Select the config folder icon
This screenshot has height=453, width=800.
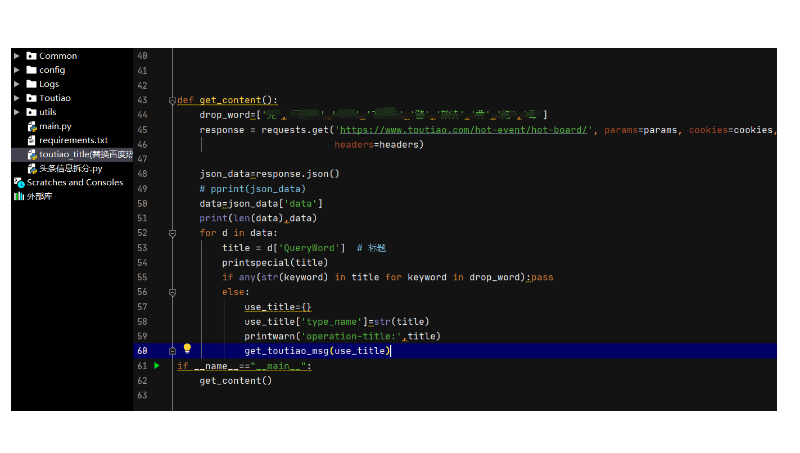point(32,70)
